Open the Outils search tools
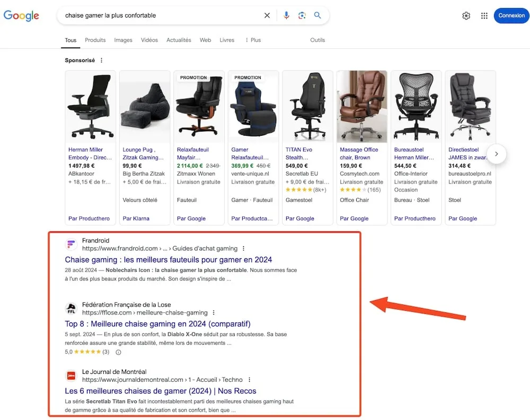530x420 pixels. coord(317,40)
